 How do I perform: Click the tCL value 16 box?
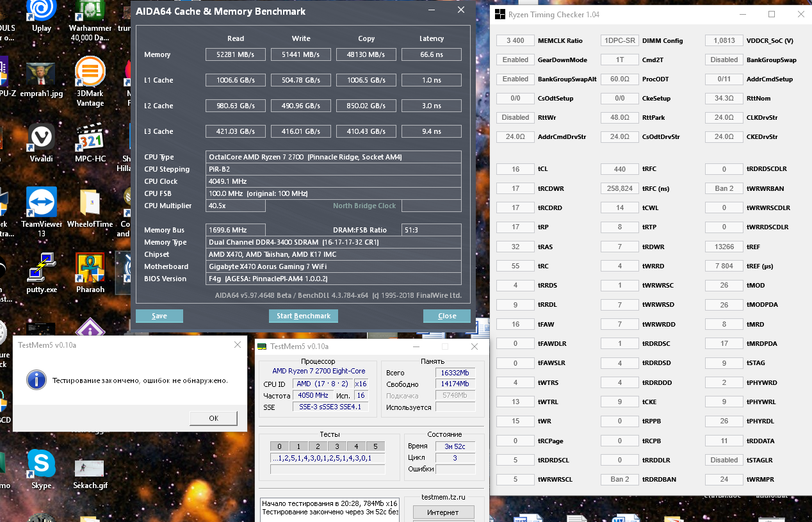pyautogui.click(x=515, y=169)
